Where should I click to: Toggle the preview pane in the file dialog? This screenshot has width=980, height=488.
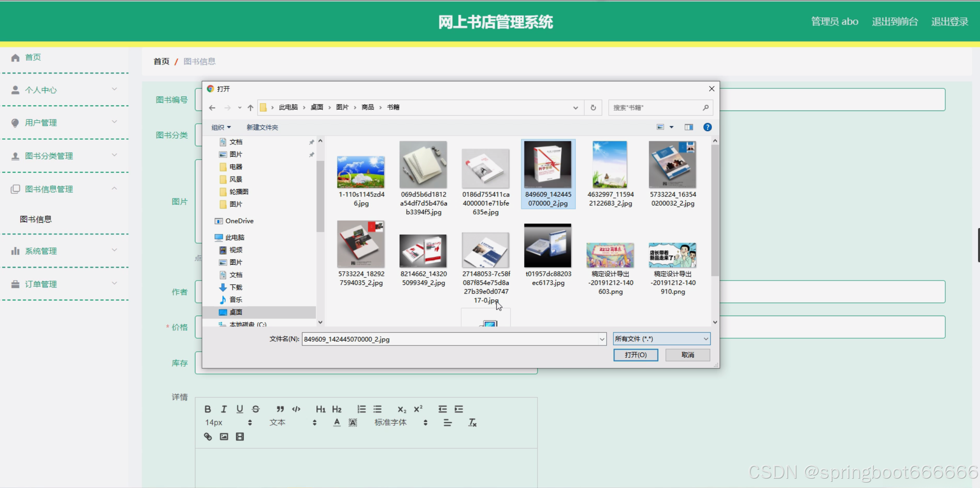tap(688, 127)
